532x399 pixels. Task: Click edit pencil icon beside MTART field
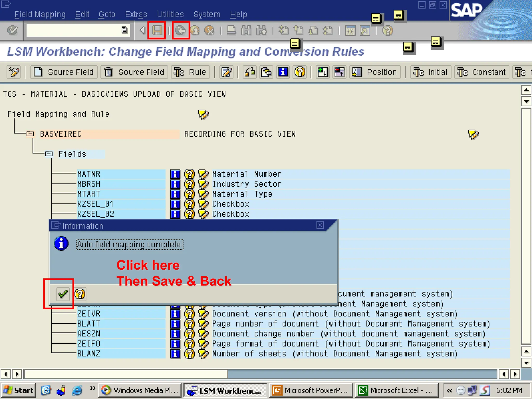[203, 194]
